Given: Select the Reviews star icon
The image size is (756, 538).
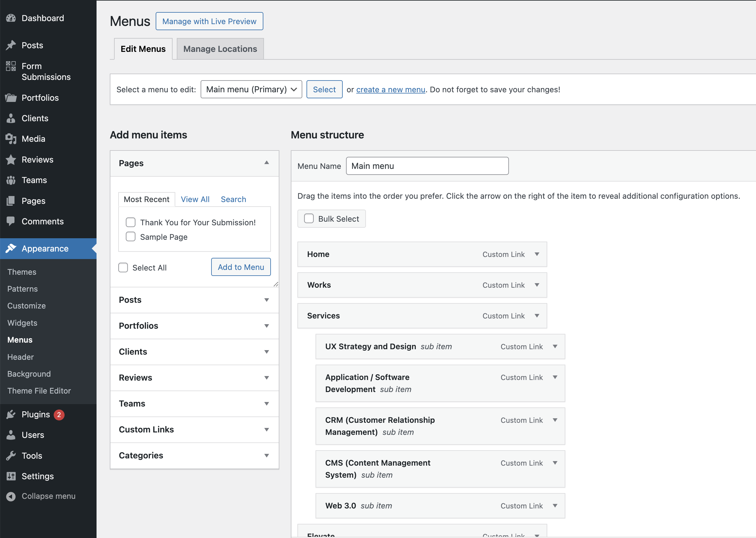Looking at the screenshot, I should click(x=11, y=159).
